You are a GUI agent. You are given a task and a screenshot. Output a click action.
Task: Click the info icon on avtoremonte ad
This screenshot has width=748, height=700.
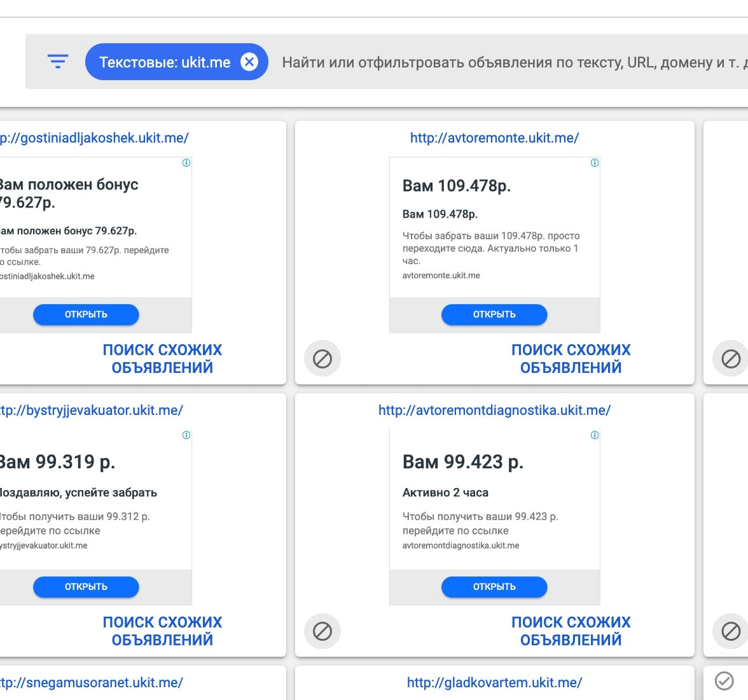[595, 163]
